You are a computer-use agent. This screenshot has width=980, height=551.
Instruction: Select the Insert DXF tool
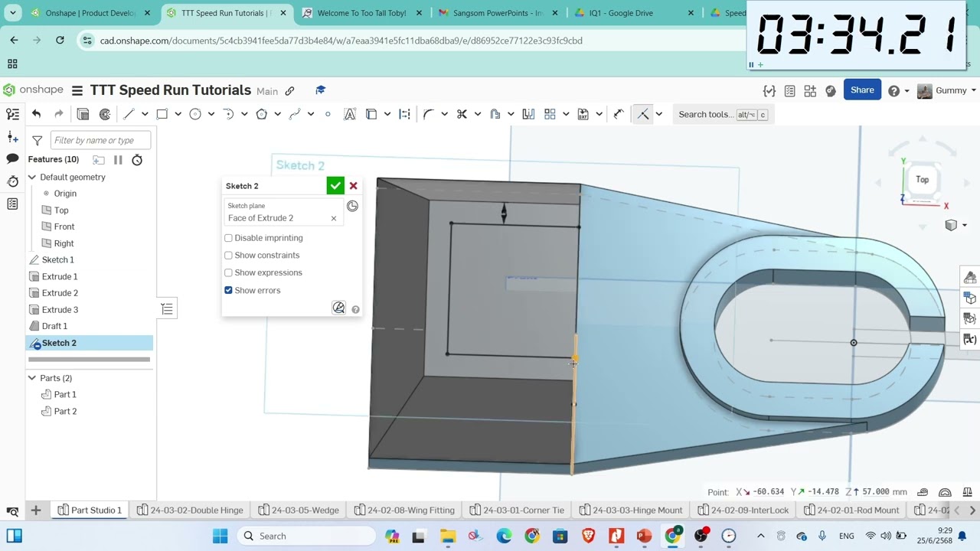(x=583, y=114)
